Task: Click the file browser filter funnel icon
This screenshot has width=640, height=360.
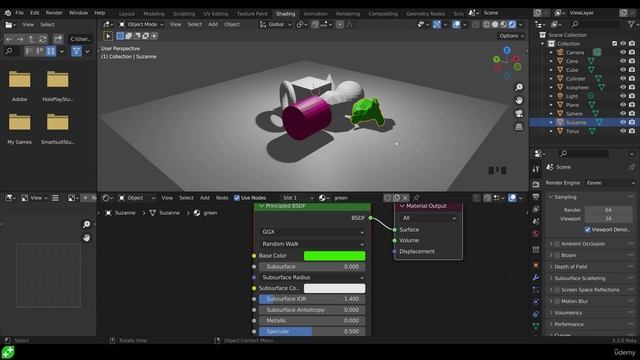Action: pyautogui.click(x=76, y=51)
